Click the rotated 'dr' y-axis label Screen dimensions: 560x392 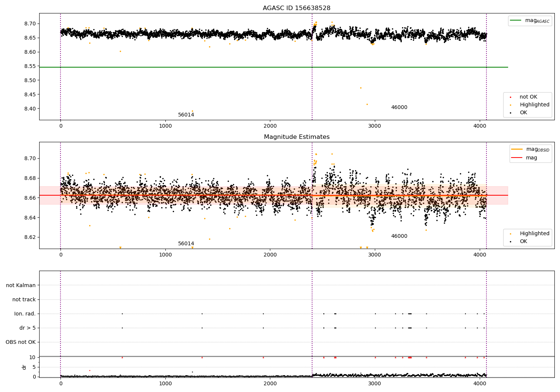coord(24,367)
